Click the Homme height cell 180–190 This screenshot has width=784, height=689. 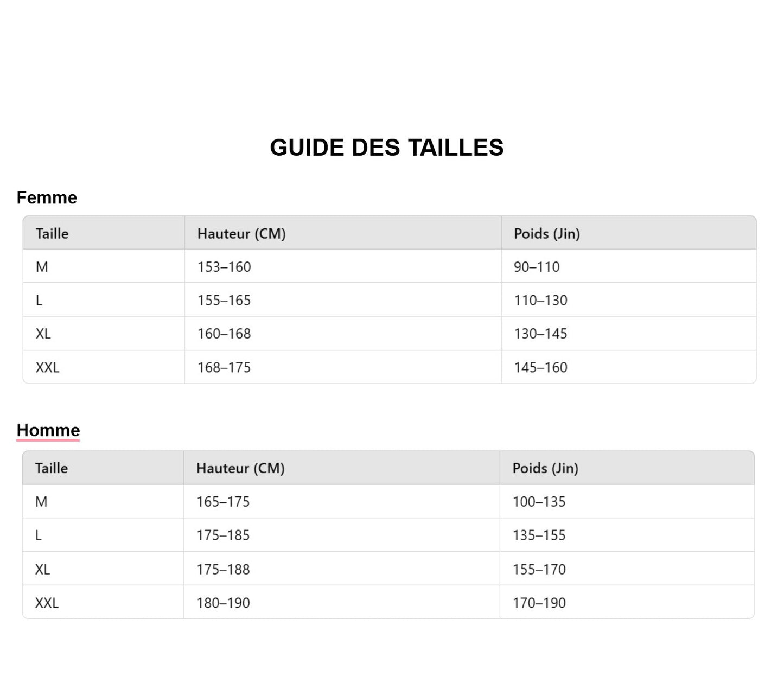coord(223,603)
